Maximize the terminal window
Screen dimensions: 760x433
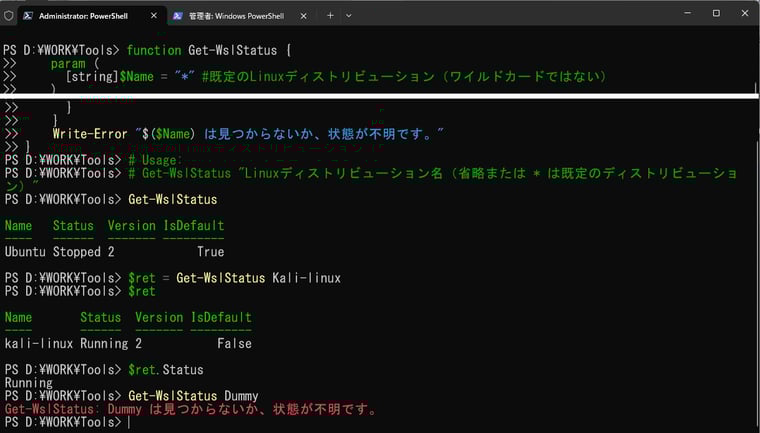pos(716,13)
